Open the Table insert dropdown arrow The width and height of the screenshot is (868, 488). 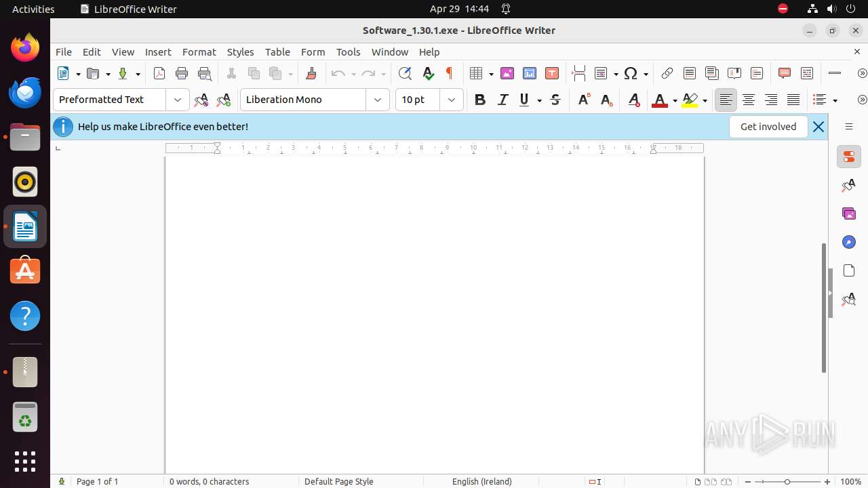(491, 74)
